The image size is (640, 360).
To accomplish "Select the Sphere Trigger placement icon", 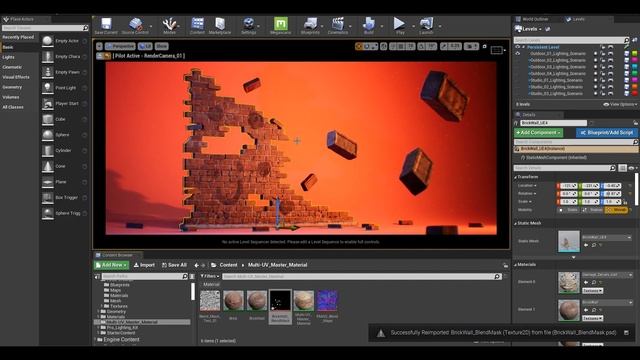I will (48, 213).
